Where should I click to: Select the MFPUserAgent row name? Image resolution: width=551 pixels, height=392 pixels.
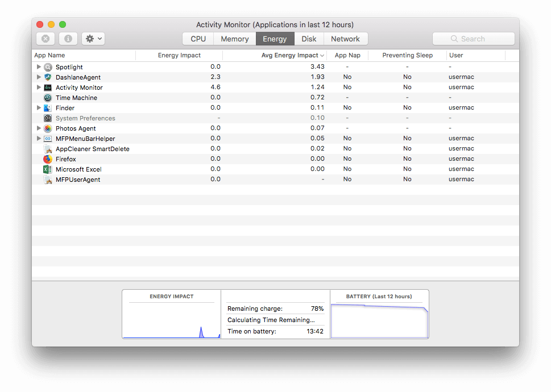[78, 180]
